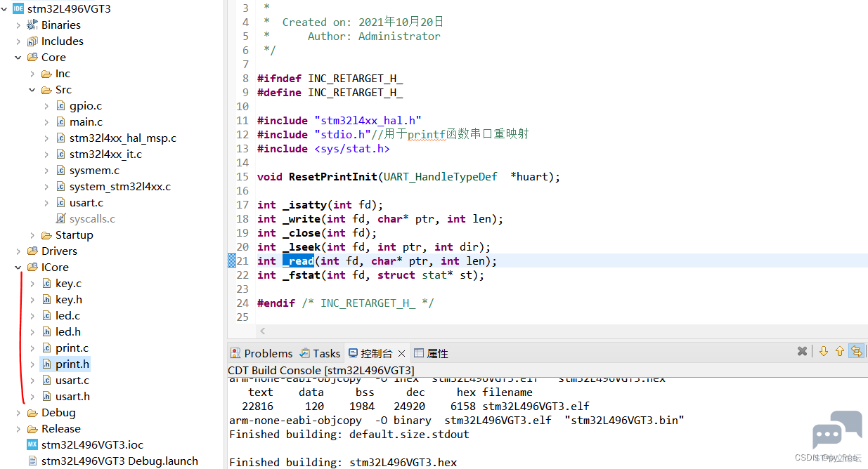Click the CDT Build Console title text
The width and height of the screenshot is (868, 469).
(x=321, y=370)
